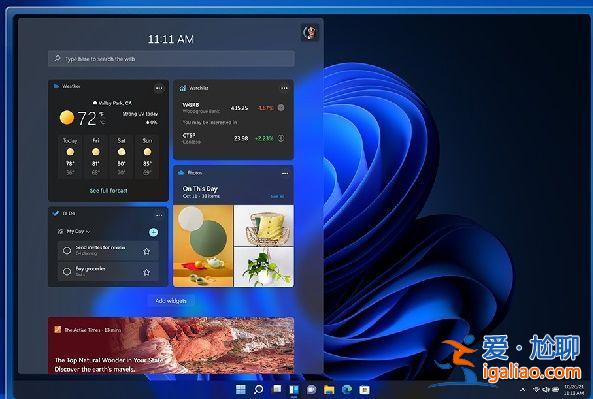593x399 pixels.
Task: Add a new task with plus button
Action: click(154, 232)
